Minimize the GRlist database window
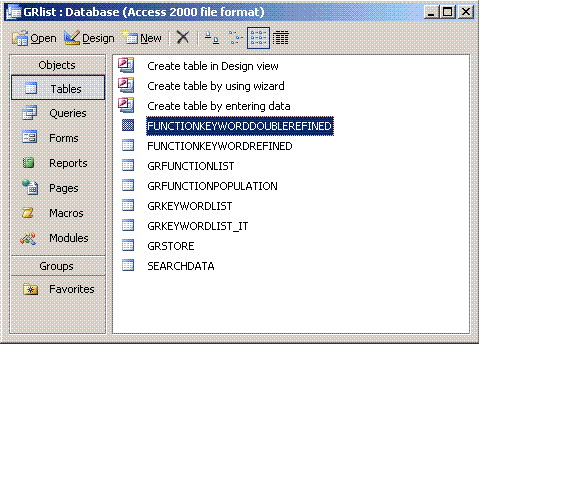The height and width of the screenshot is (502, 565). click(x=431, y=12)
